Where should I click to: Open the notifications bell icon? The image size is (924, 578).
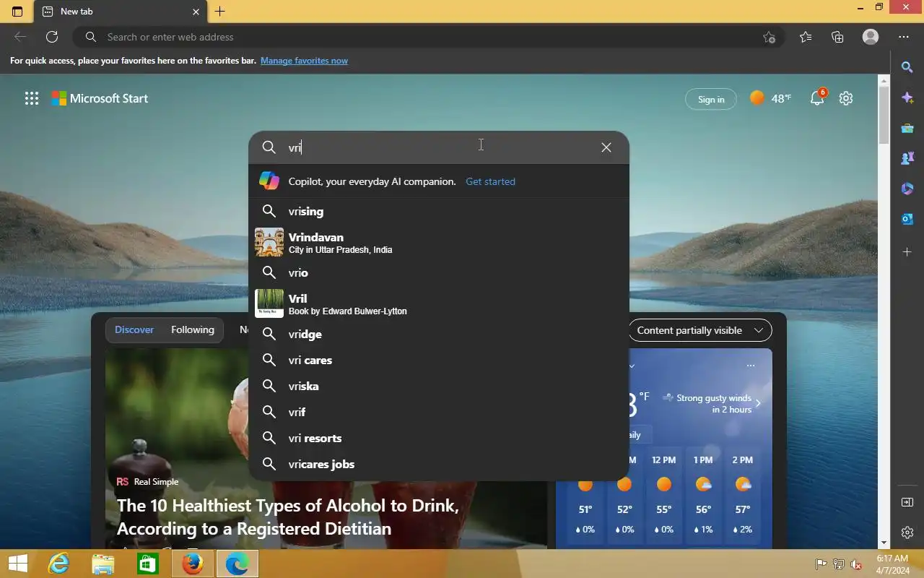(818, 98)
